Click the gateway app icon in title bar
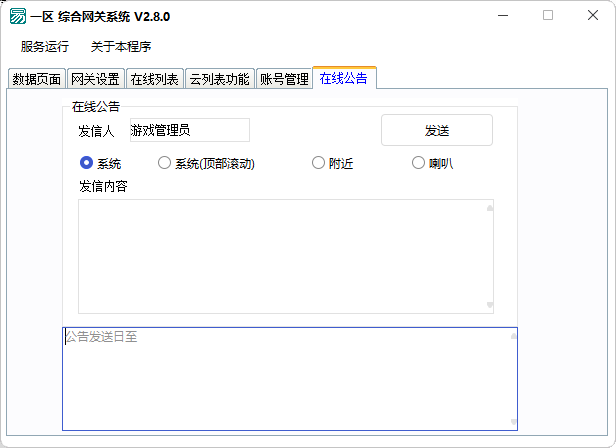616x448 pixels. 18,16
